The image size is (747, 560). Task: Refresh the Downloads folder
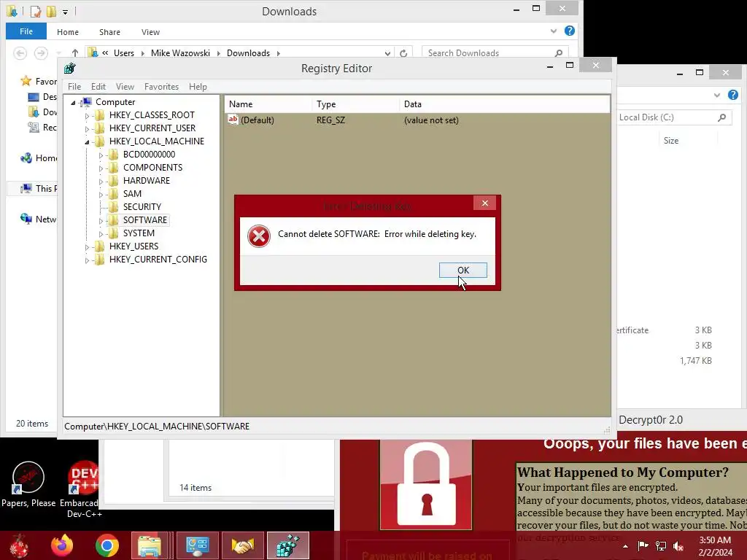[x=403, y=53]
